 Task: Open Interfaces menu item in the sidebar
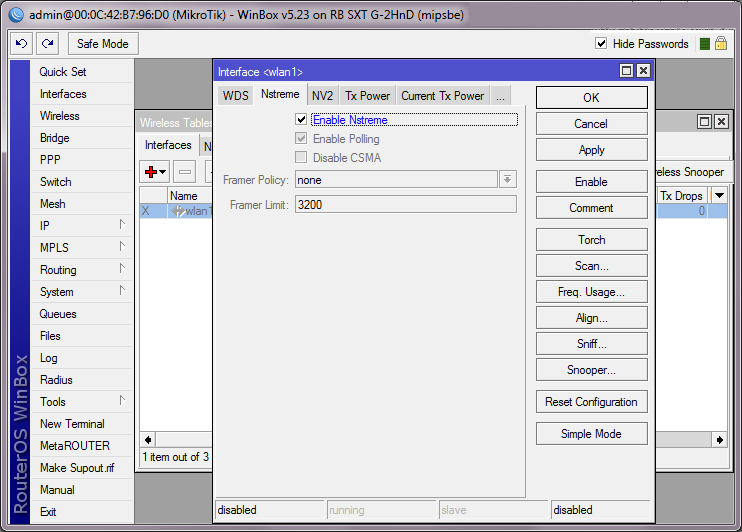(x=81, y=94)
